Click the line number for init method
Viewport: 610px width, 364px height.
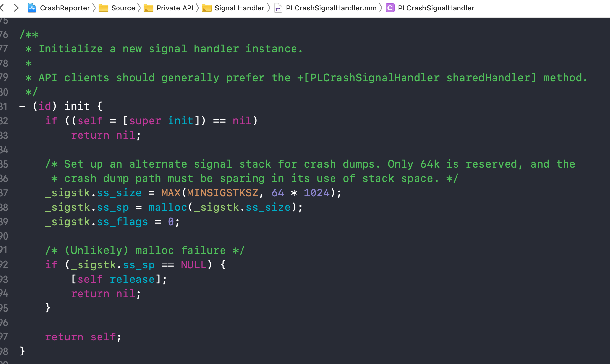point(4,106)
